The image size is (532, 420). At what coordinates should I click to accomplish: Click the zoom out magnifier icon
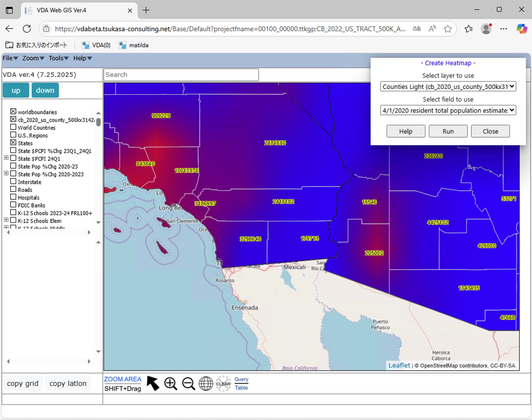coord(188,384)
